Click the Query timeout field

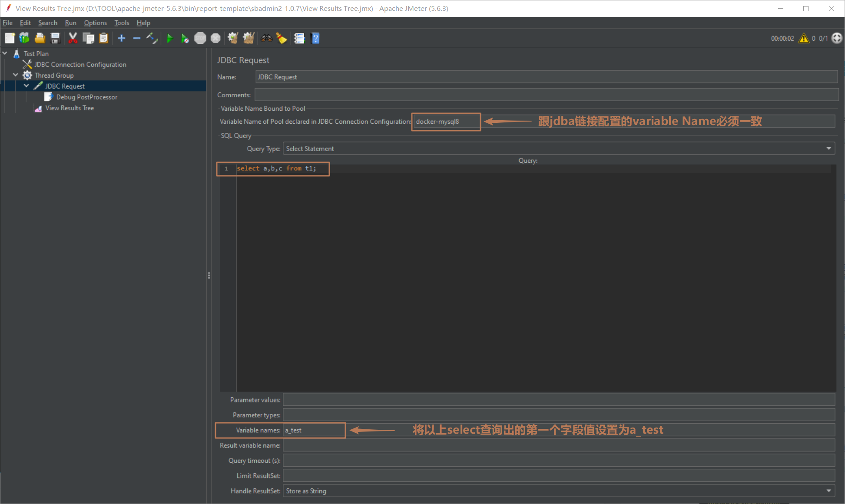click(559, 461)
